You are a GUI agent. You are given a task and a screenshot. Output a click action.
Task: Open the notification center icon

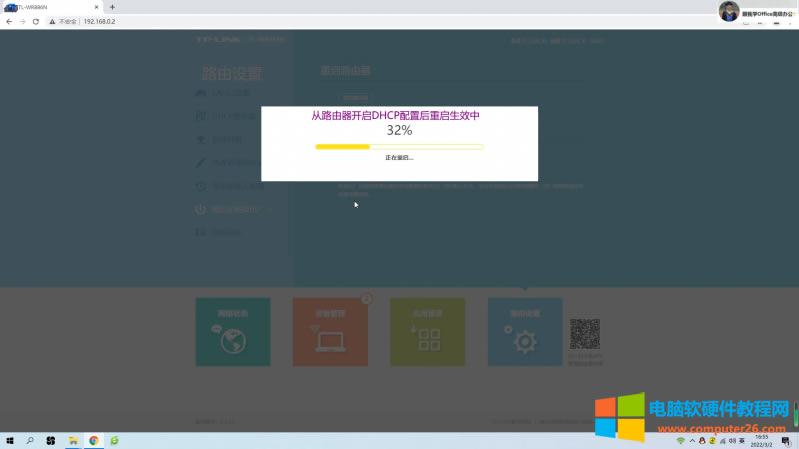[x=786, y=441]
